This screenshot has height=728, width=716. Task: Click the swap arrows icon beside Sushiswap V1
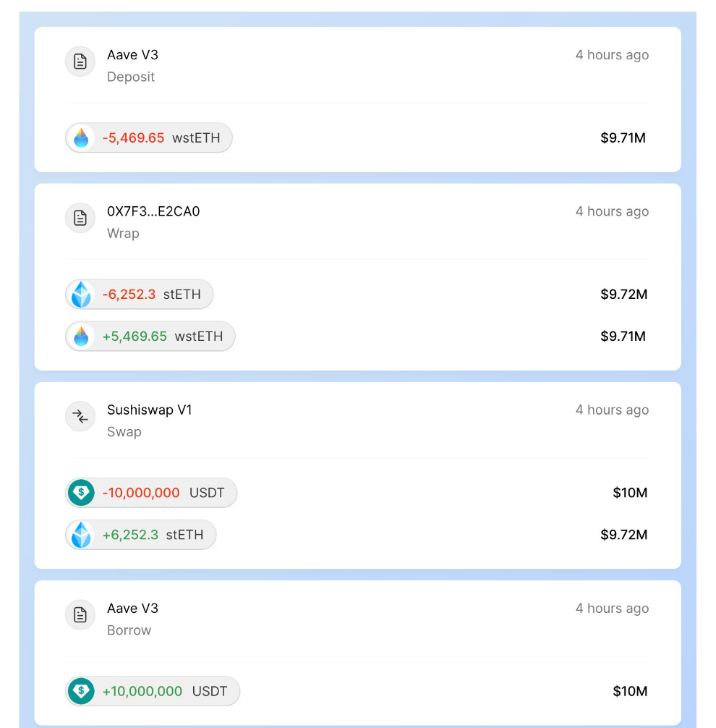click(80, 416)
